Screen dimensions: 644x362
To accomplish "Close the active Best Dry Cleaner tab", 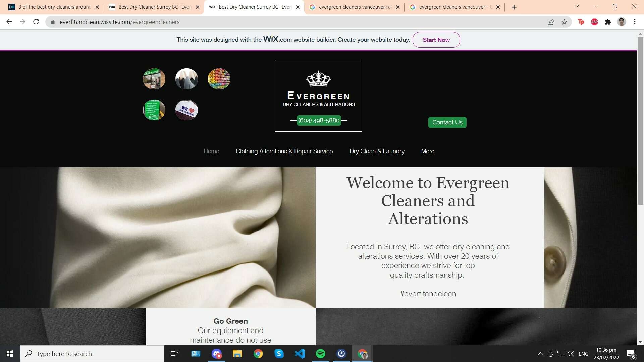I will (x=298, y=7).
